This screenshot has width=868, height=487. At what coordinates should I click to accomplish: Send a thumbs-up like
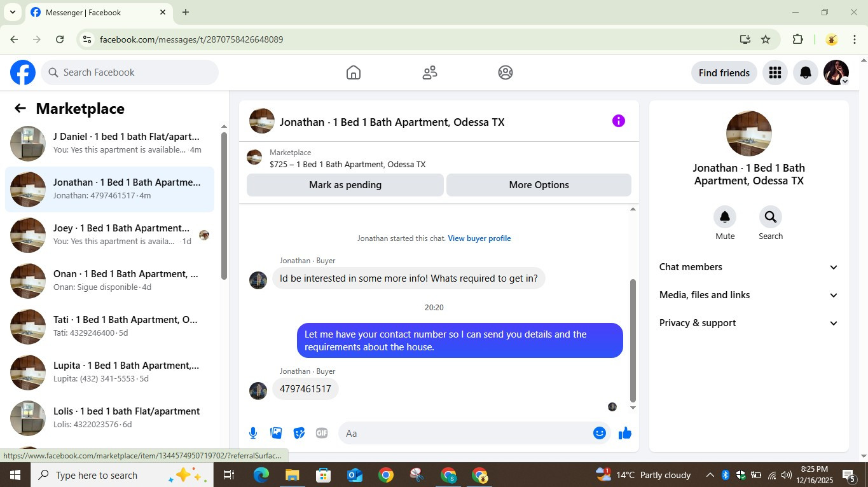(x=625, y=433)
